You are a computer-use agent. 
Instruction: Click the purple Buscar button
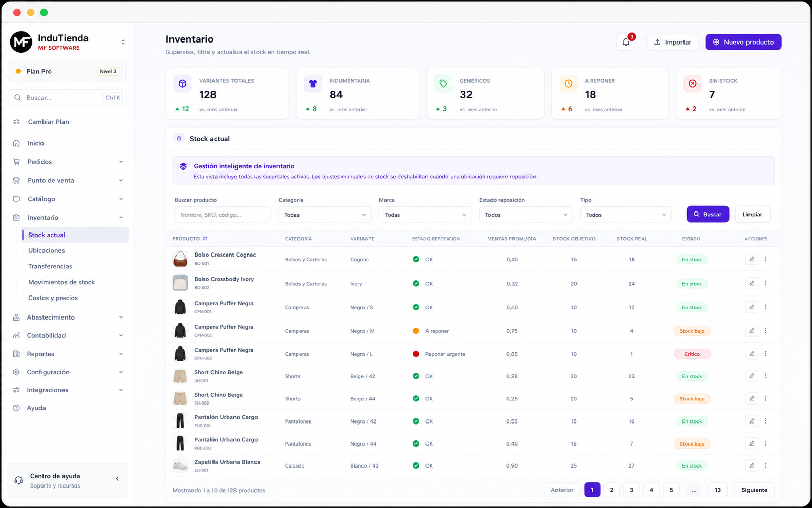(x=708, y=215)
